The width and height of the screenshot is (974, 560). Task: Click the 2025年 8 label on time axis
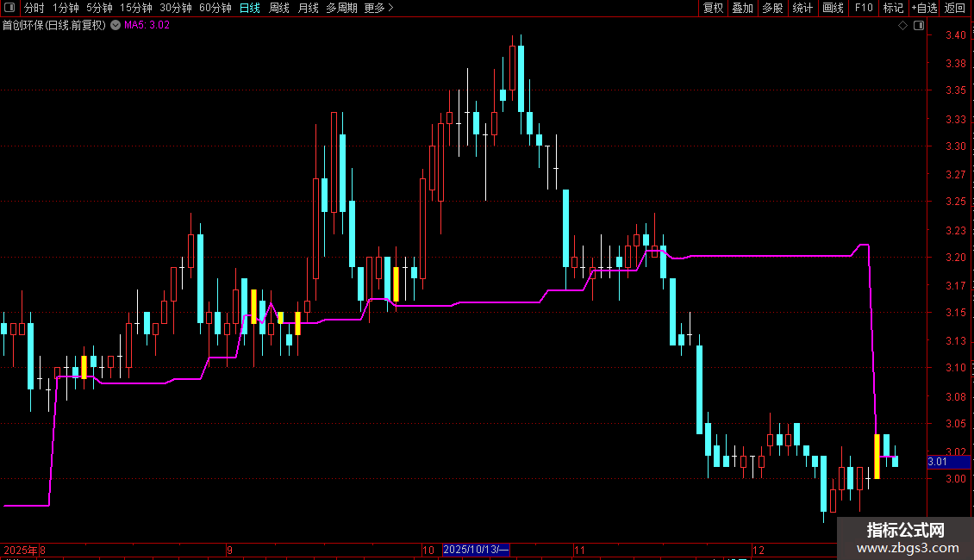[x=24, y=550]
